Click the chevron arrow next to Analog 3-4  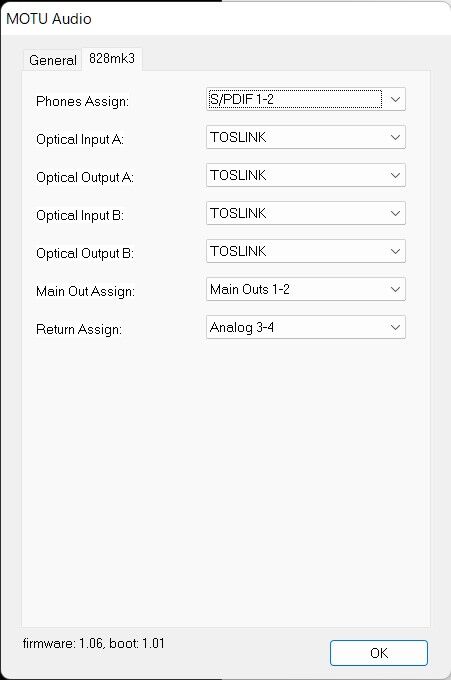click(395, 327)
